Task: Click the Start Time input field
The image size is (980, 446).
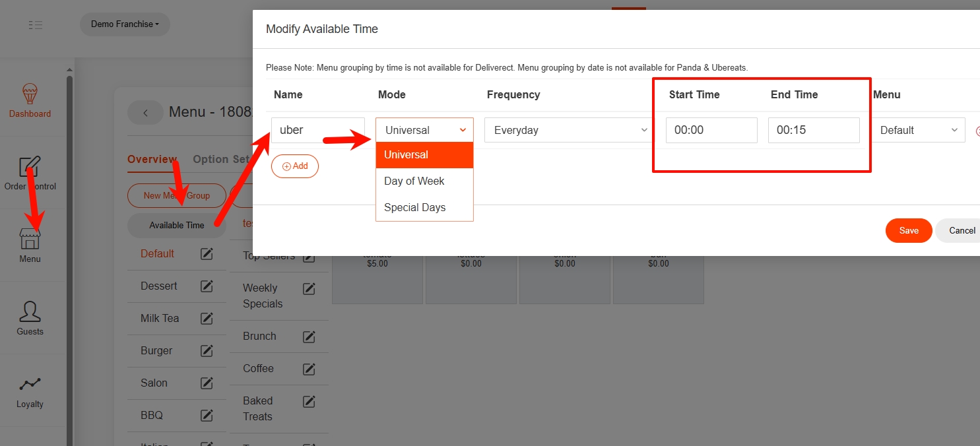Action: tap(711, 131)
